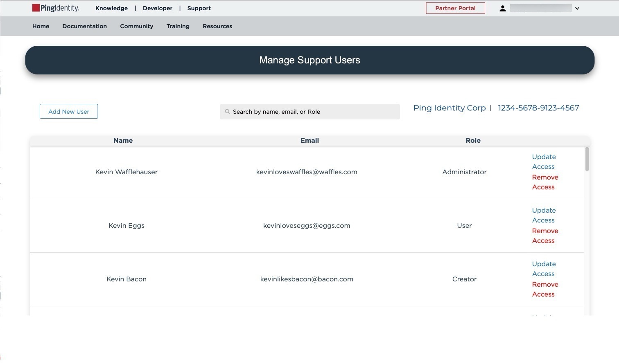This screenshot has height=364, width=619.
Task: Click the Email column header
Action: (x=309, y=140)
